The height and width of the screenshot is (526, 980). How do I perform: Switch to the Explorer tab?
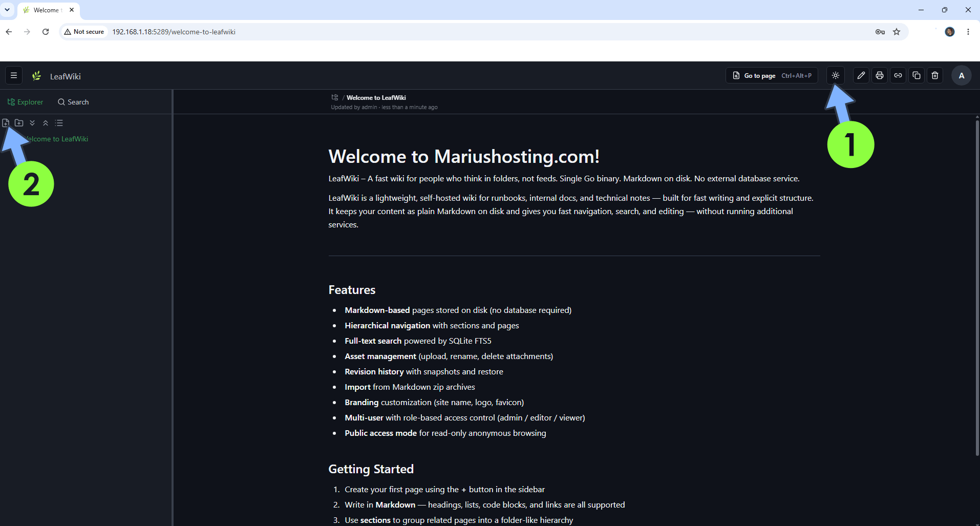tap(25, 102)
